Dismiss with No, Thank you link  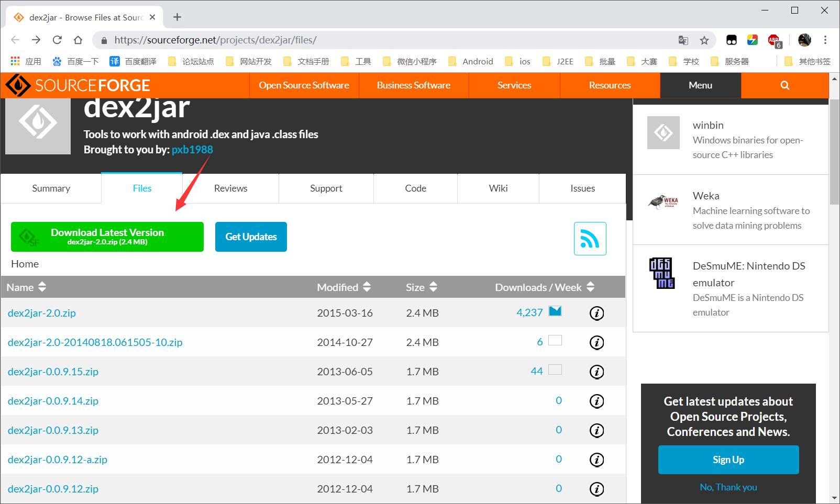(x=728, y=487)
